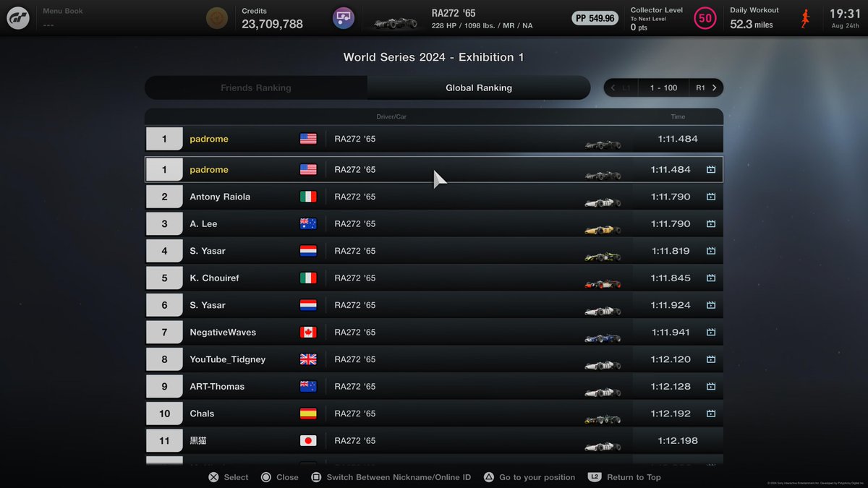Image resolution: width=868 pixels, height=488 pixels.
Task: Open replay icon for YouTube_Tidgney's row
Action: [711, 359]
